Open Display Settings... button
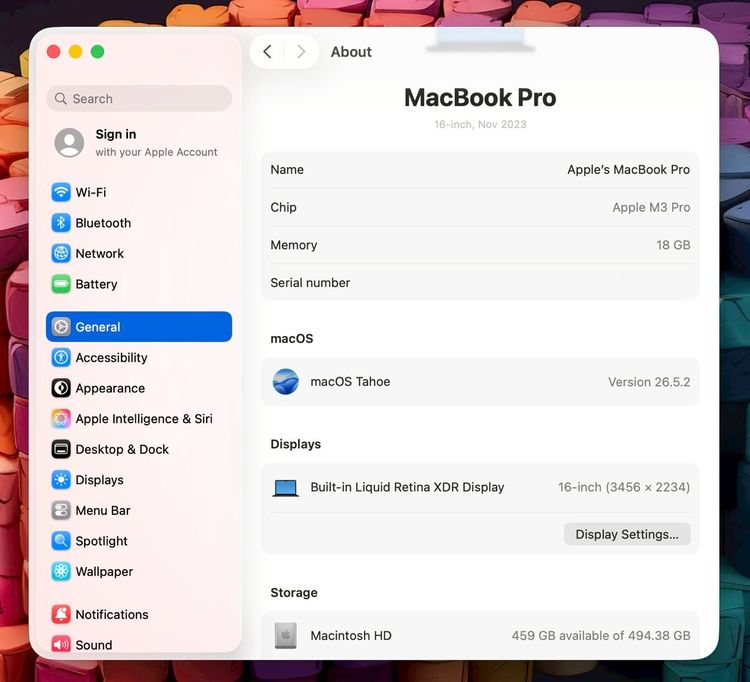This screenshot has width=750, height=682. [627, 534]
